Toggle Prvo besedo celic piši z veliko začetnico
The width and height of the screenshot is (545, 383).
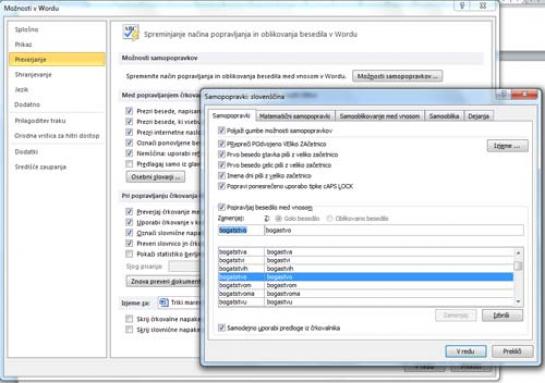221,165
